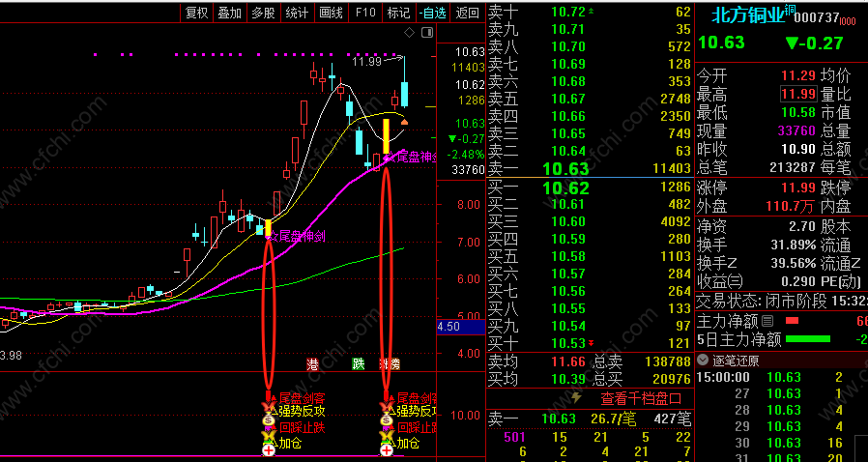The height and width of the screenshot is (462, 868).
Task: Click the lightning icon beside 查看千档盘口
Action: click(x=578, y=397)
